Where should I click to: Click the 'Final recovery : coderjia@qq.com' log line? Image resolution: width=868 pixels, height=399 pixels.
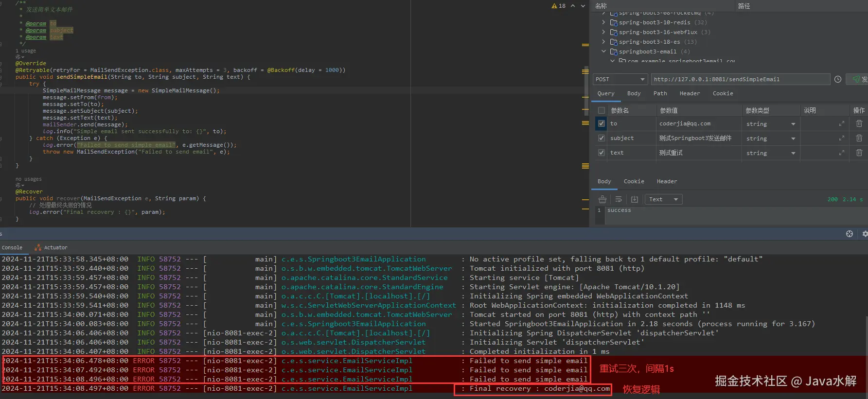[540, 388]
